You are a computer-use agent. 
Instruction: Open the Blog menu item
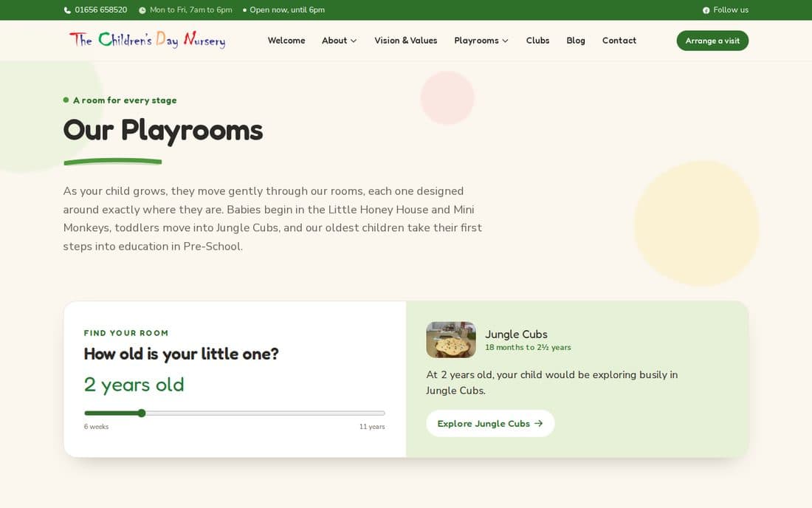[x=575, y=41]
